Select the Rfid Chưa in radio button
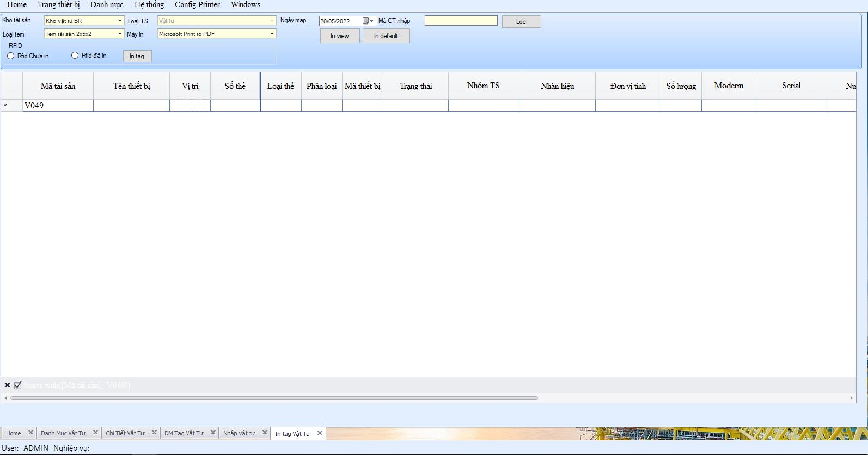This screenshot has width=868, height=455. click(x=11, y=56)
